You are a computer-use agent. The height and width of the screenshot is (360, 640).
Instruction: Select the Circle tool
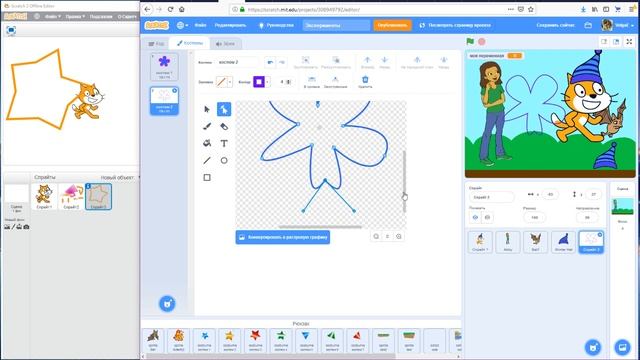[x=224, y=160]
